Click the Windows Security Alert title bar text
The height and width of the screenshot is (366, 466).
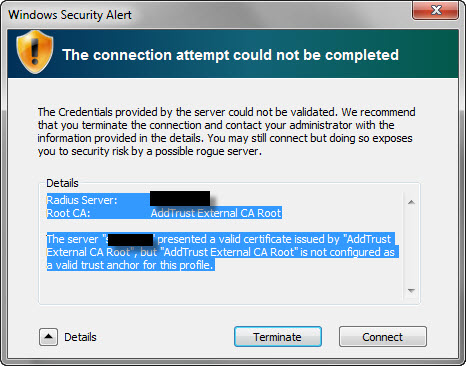pos(70,15)
